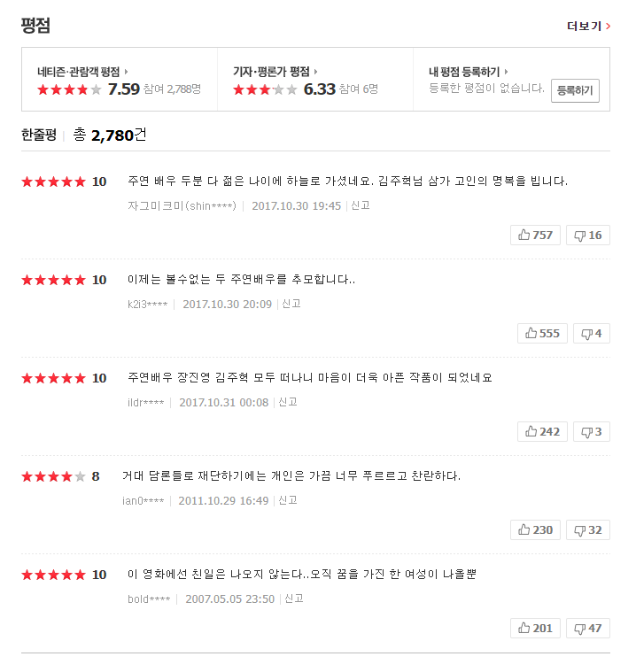Click the 한줄평 heading
Image resolution: width=636 pixels, height=672 pixels.
click(39, 135)
